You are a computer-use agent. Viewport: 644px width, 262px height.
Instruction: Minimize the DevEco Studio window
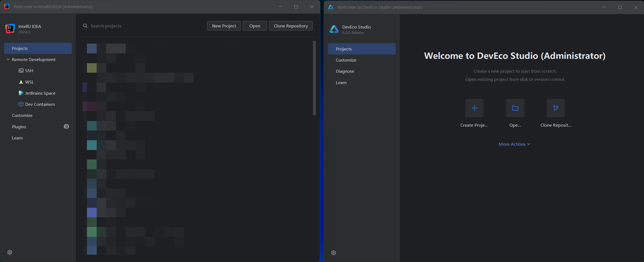pyautogui.click(x=604, y=7)
